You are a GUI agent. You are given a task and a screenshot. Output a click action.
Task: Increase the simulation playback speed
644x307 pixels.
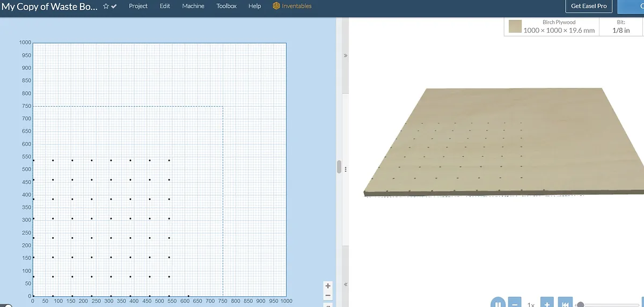tap(546, 303)
